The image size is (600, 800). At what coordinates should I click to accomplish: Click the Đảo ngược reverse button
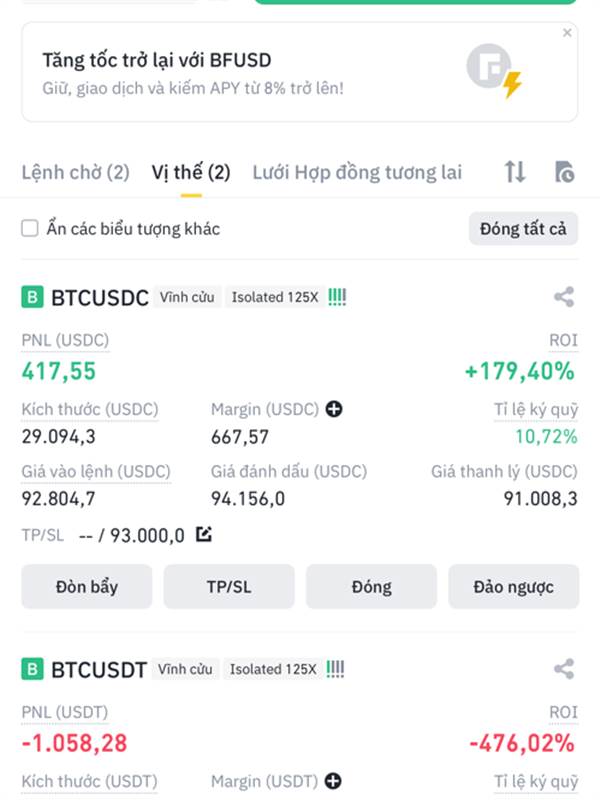point(514,587)
